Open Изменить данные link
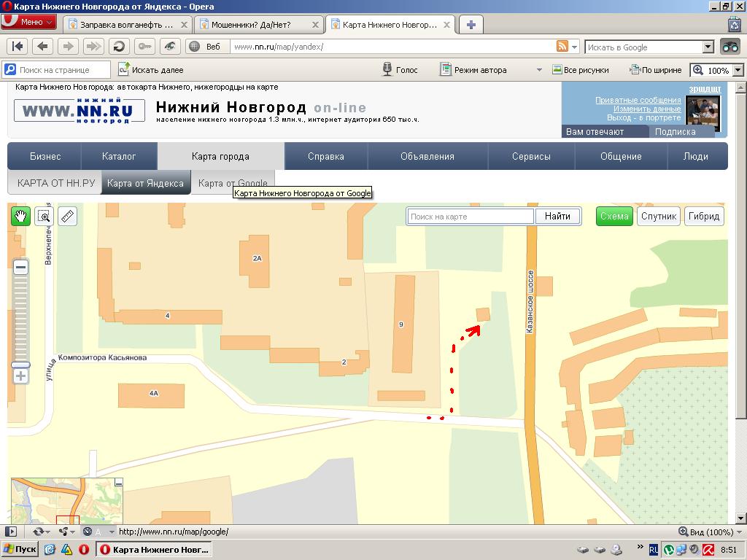 coord(647,109)
